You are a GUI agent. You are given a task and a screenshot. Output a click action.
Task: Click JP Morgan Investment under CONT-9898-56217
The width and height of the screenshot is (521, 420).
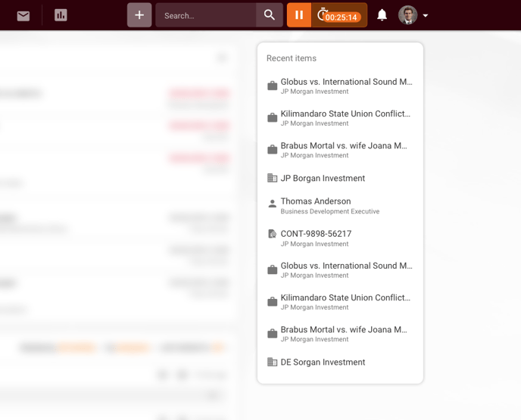[314, 244]
